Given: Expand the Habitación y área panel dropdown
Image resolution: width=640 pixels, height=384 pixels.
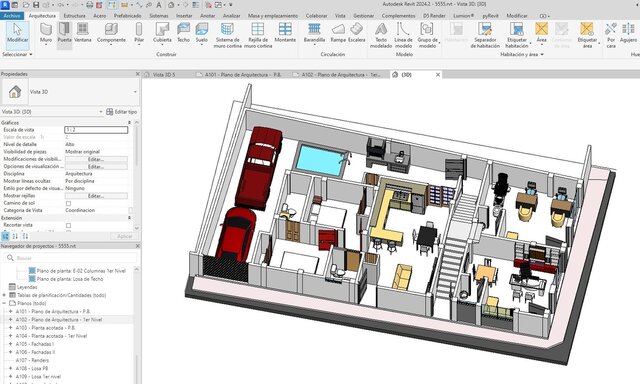Looking at the screenshot, I should 522,54.
